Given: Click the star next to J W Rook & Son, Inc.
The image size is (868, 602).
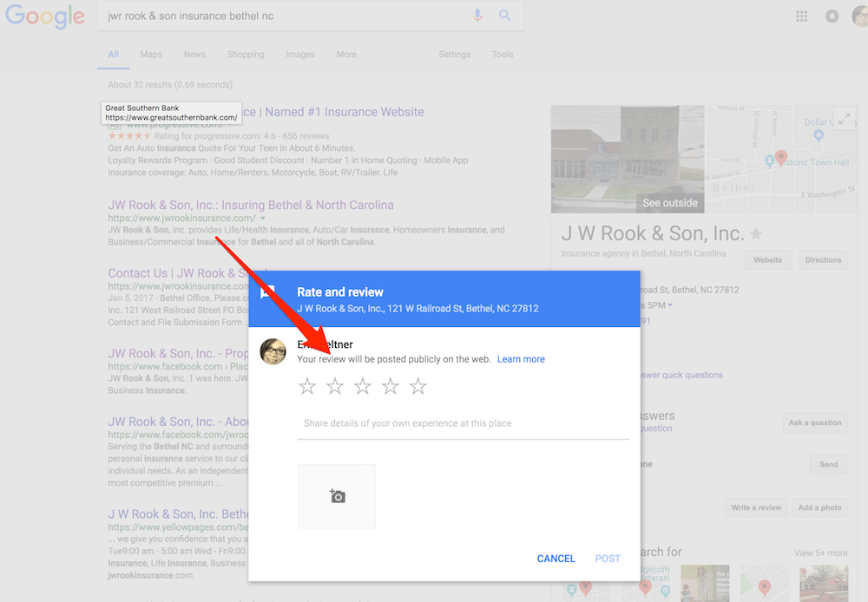Looking at the screenshot, I should coord(756,234).
